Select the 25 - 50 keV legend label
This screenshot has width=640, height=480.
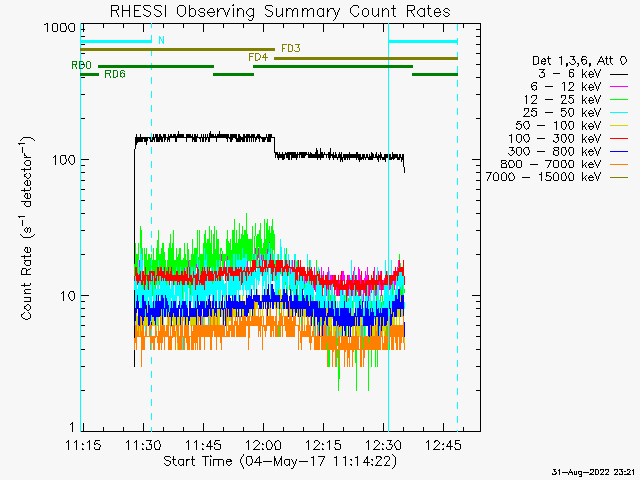(562, 113)
